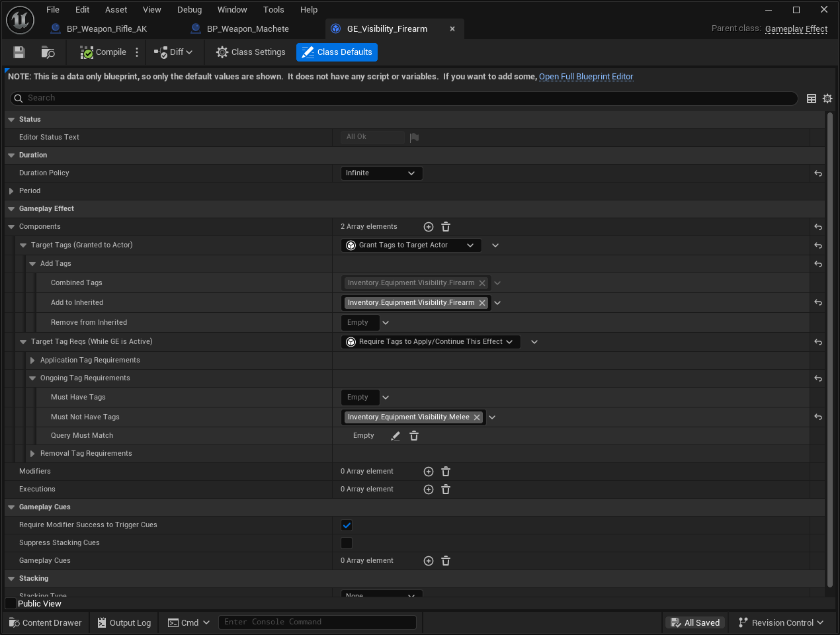
Task: Run the Diff tool on this blueprint
Action: [173, 52]
